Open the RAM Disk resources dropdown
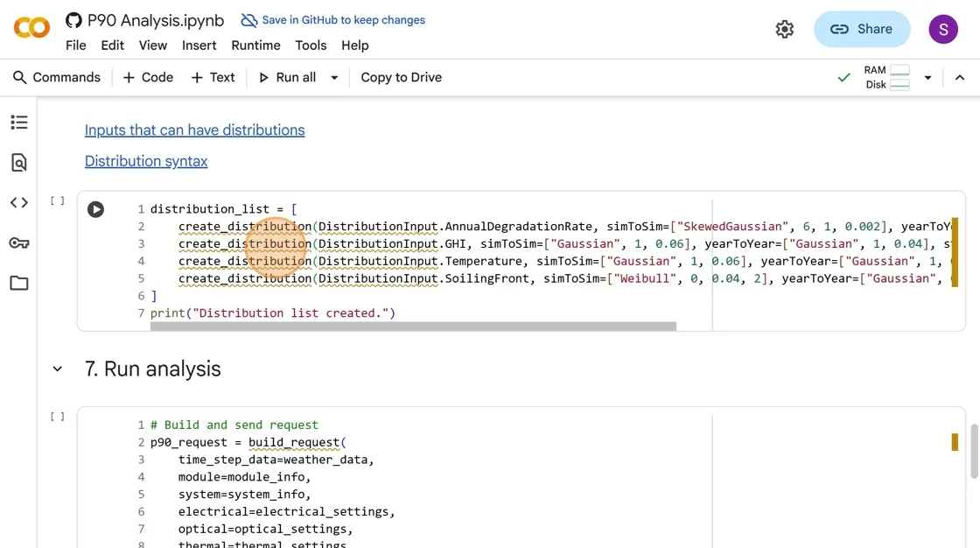 927,78
